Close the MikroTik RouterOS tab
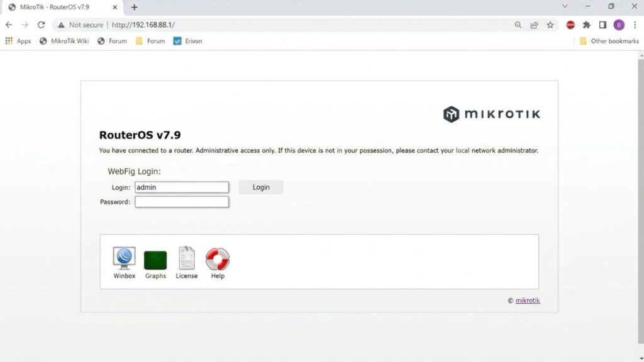The image size is (644, 362). click(115, 7)
